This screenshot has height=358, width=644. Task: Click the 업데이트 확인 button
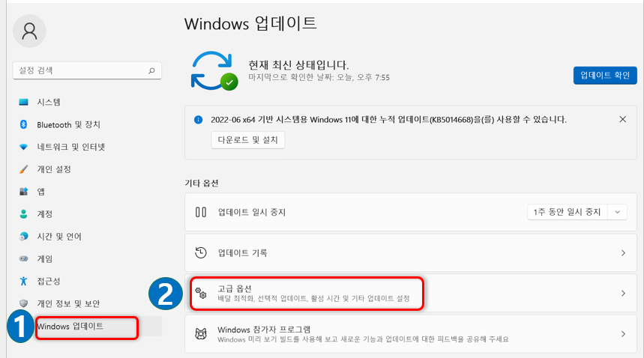(605, 76)
